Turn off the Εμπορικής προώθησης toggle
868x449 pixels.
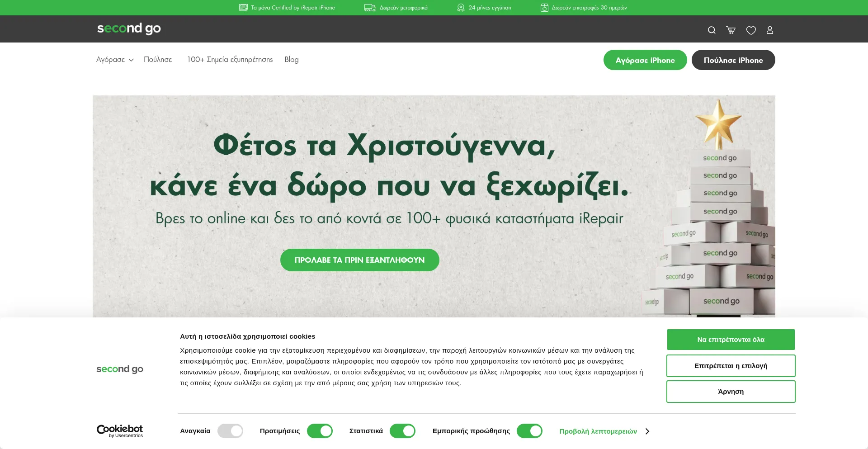(529, 431)
